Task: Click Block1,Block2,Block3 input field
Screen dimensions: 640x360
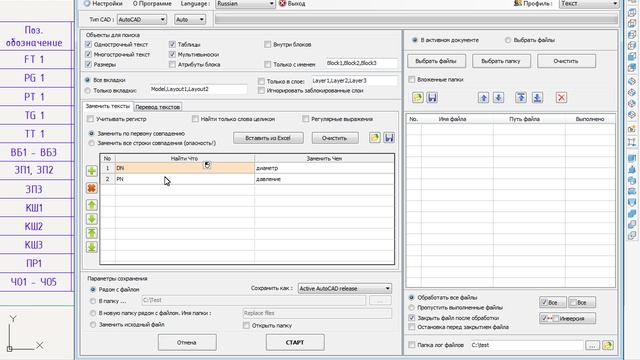Action: coord(361,64)
